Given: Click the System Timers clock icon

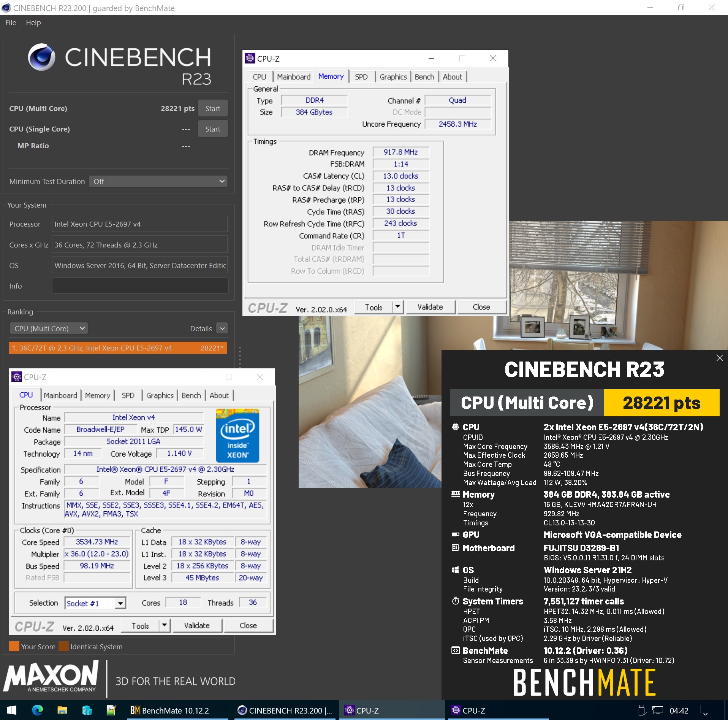Looking at the screenshot, I should tap(455, 601).
